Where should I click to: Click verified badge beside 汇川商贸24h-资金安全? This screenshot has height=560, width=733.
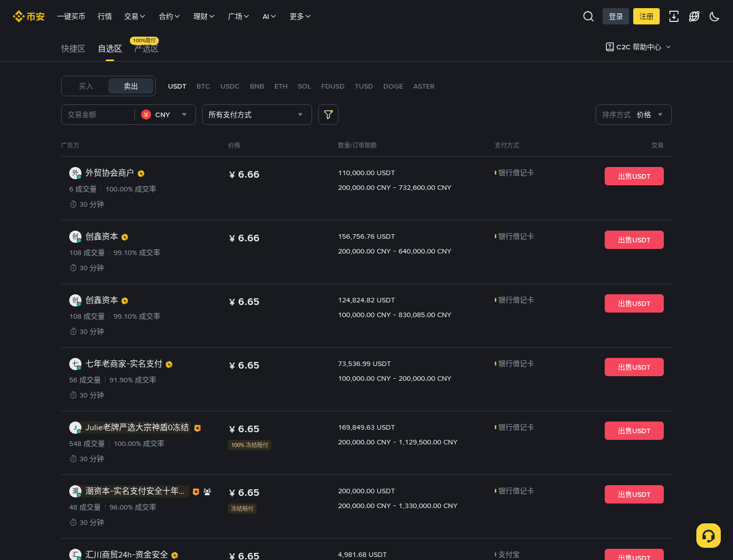[175, 555]
